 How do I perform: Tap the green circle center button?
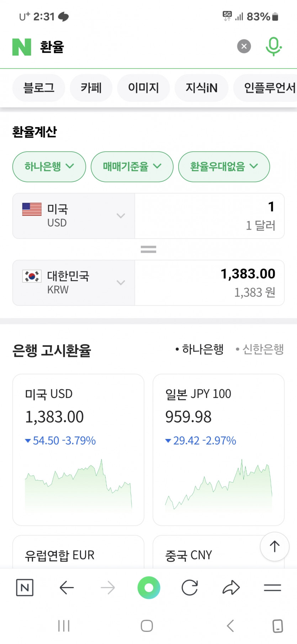click(x=149, y=587)
